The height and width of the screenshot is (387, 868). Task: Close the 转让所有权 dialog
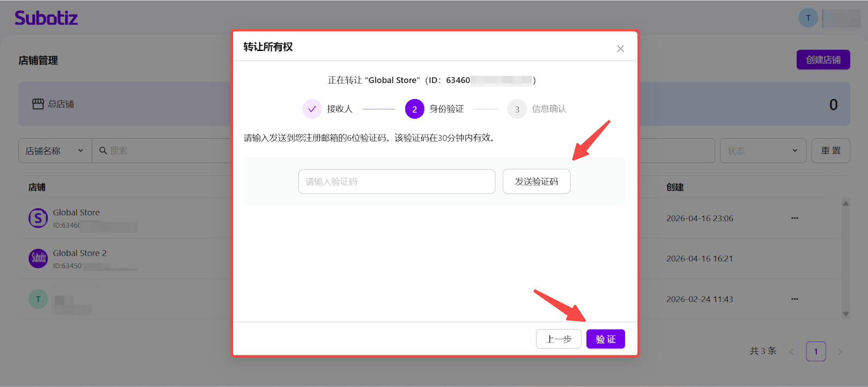(620, 49)
